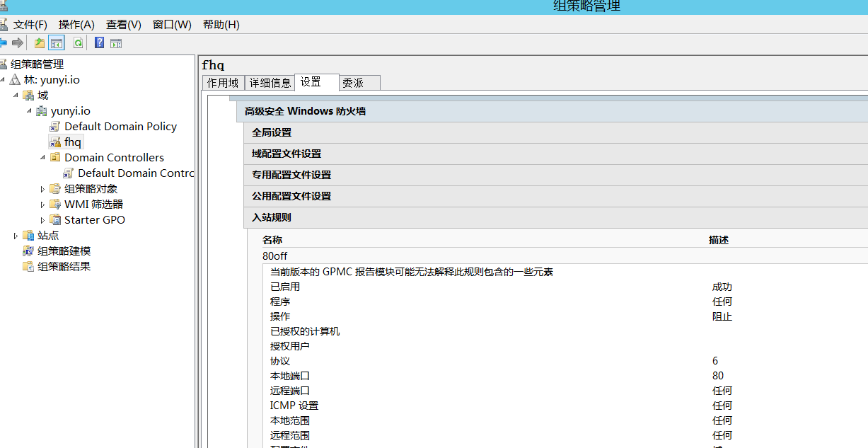Click the up one level folder icon
Image resolution: width=868 pixels, height=448 pixels.
[x=40, y=43]
